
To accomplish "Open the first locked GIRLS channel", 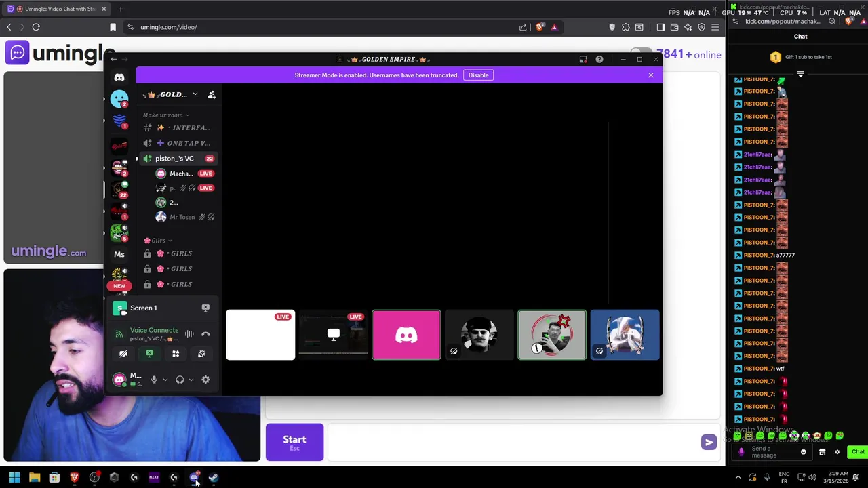I will [179, 253].
